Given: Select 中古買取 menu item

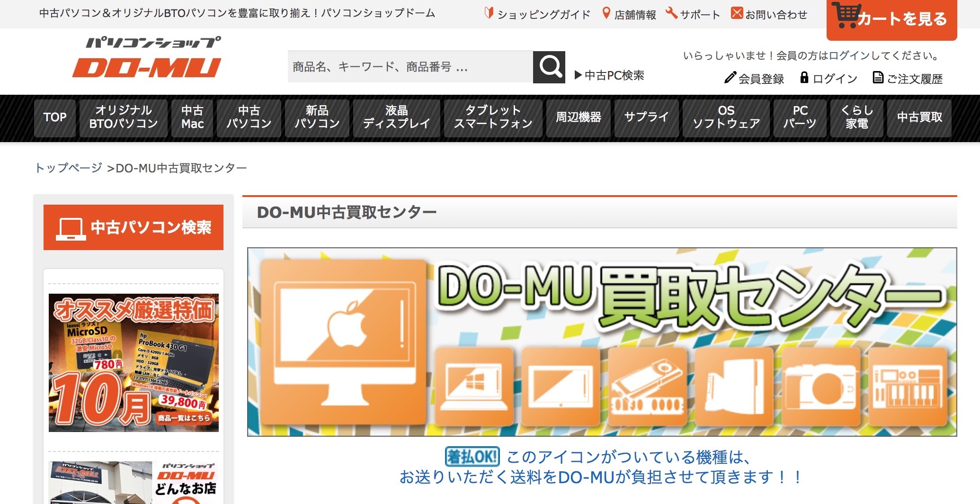Looking at the screenshot, I should click(x=919, y=117).
